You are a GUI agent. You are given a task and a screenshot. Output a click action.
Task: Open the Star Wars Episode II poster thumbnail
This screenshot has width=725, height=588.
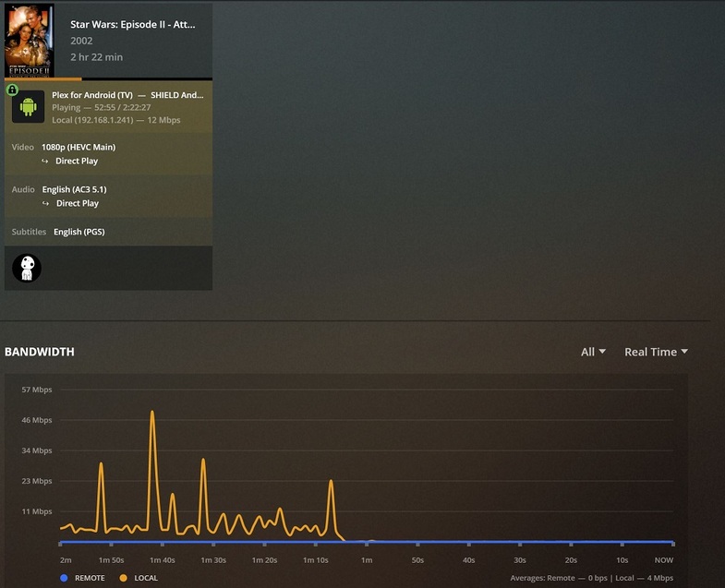coord(30,41)
